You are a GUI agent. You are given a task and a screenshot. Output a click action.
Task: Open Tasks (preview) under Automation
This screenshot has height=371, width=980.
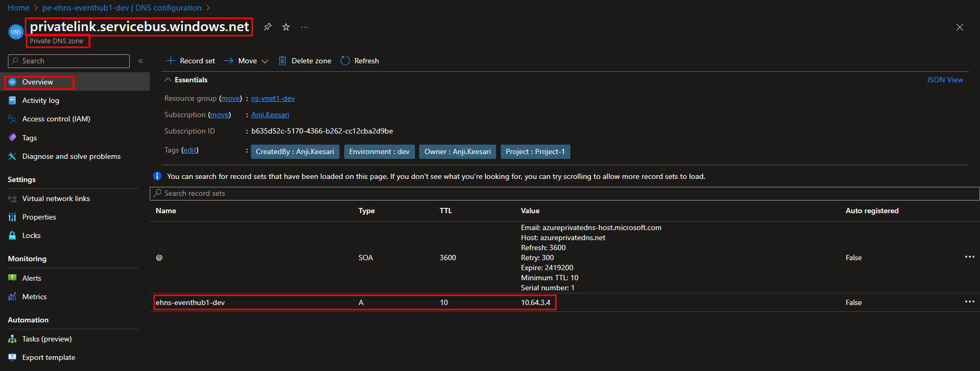tap(47, 339)
